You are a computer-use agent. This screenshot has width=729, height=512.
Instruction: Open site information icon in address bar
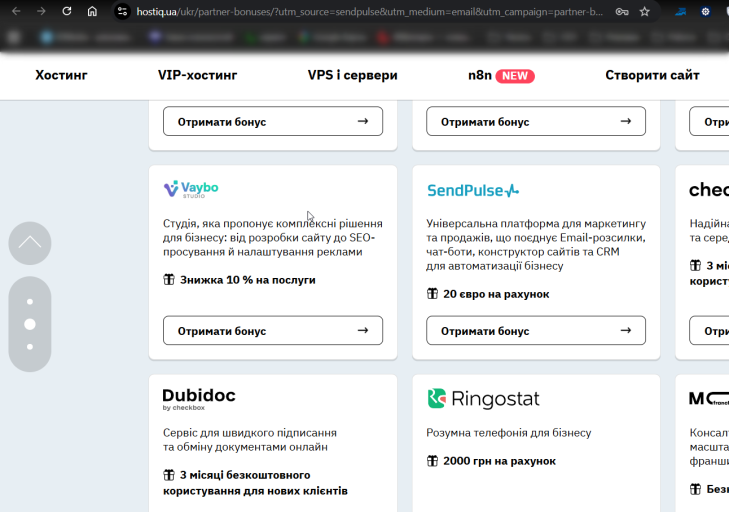(122, 11)
